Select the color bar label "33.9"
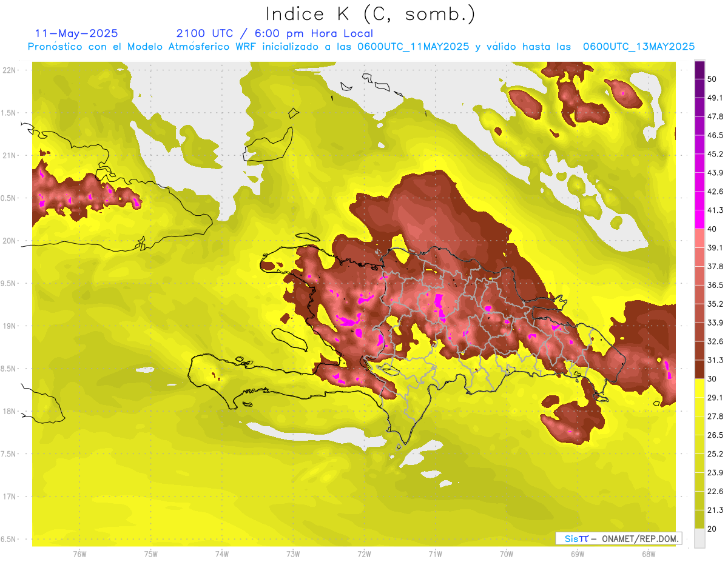This screenshot has height=562, width=728. (x=715, y=323)
